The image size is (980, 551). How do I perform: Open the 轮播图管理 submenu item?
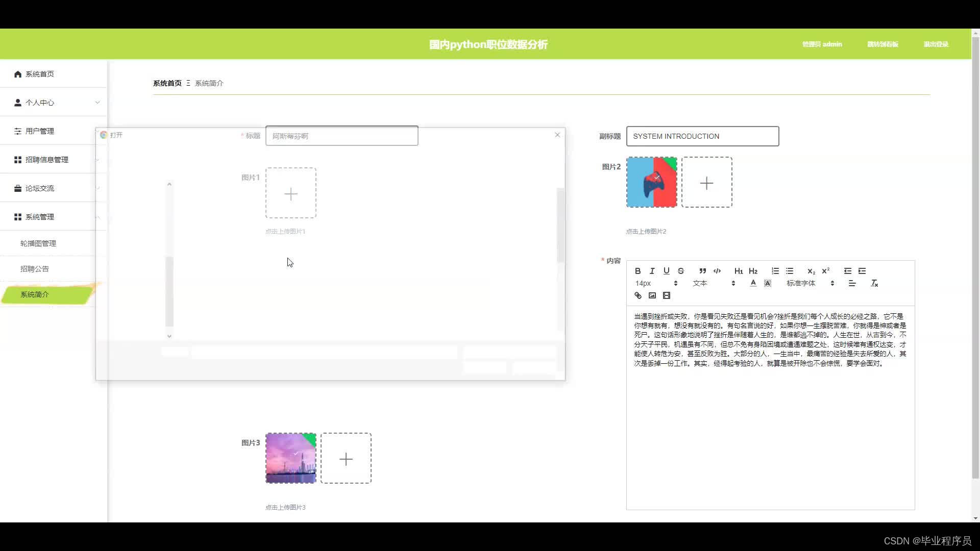point(38,243)
